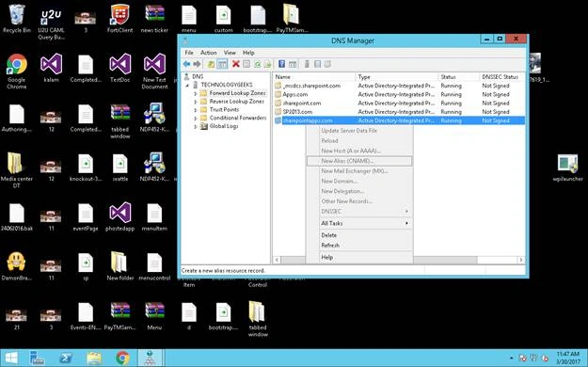Click the green Refresh toolbar icon
This screenshot has width=588, height=367.
pos(257,64)
